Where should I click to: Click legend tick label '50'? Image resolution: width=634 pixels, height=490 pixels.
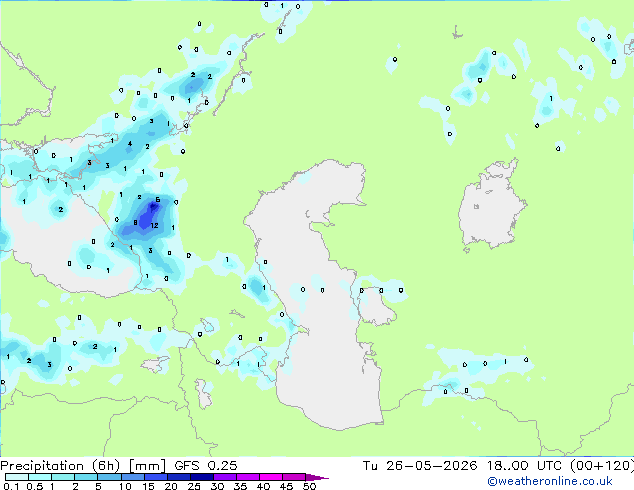(309, 486)
